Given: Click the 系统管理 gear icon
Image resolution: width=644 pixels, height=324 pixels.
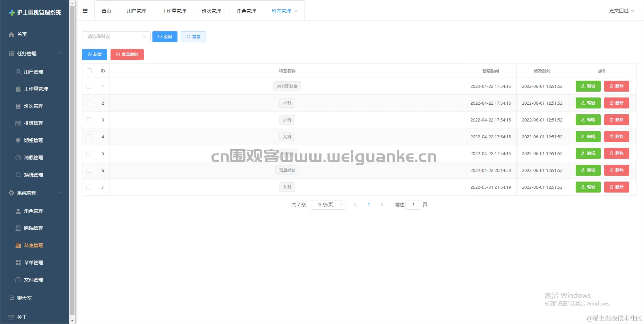Looking at the screenshot, I should [x=11, y=193].
